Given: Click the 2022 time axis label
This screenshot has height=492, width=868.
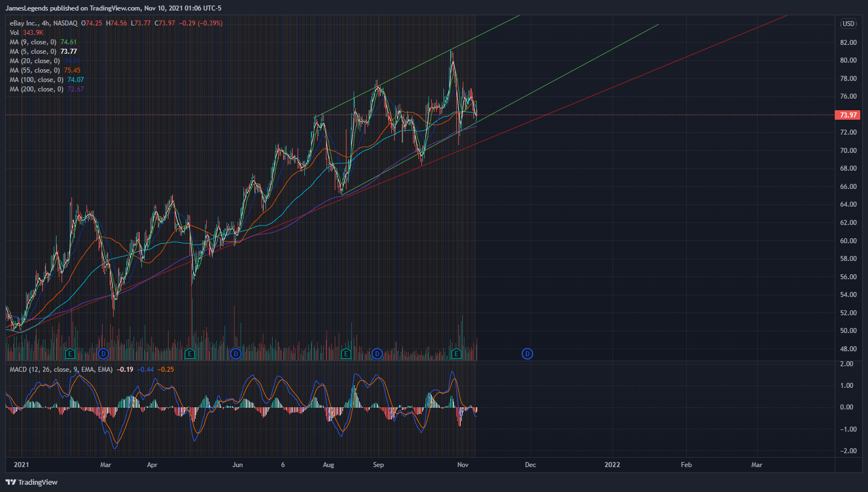Looking at the screenshot, I should [x=612, y=465].
